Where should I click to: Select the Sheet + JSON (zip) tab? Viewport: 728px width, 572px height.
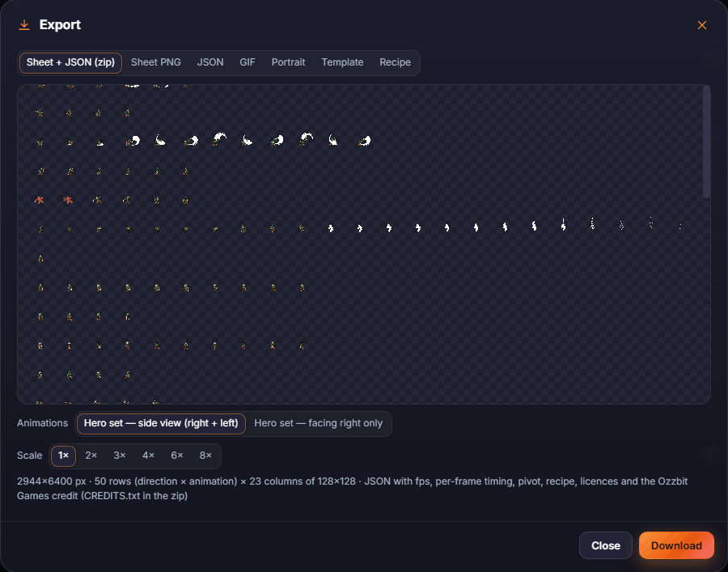pyautogui.click(x=70, y=62)
